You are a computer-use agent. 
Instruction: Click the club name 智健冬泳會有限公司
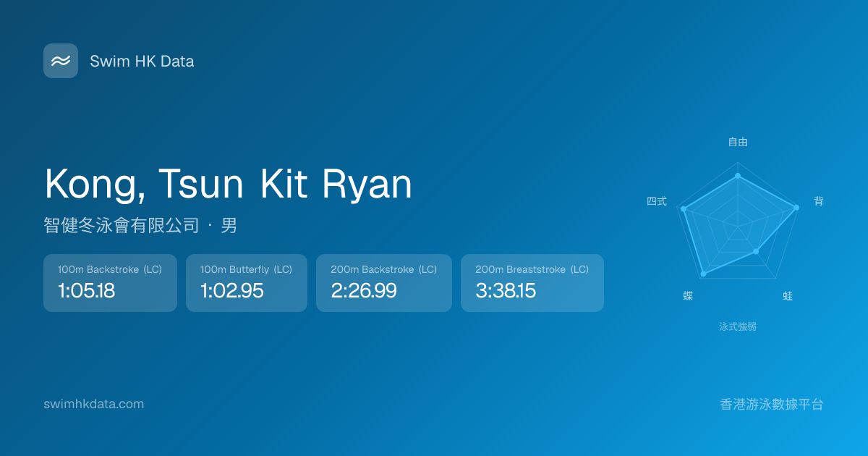[x=121, y=226]
